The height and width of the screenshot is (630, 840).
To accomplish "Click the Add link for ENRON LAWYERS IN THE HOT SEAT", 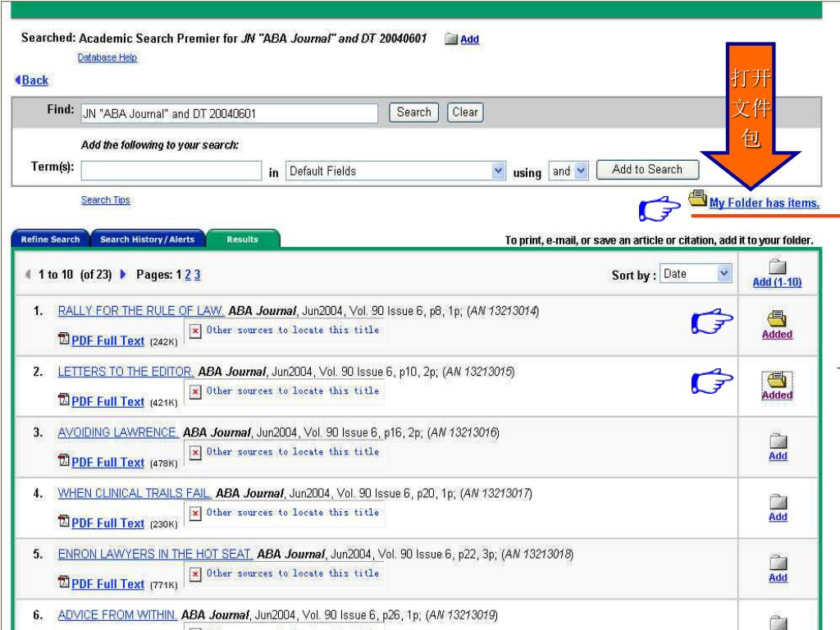I will 778,577.
